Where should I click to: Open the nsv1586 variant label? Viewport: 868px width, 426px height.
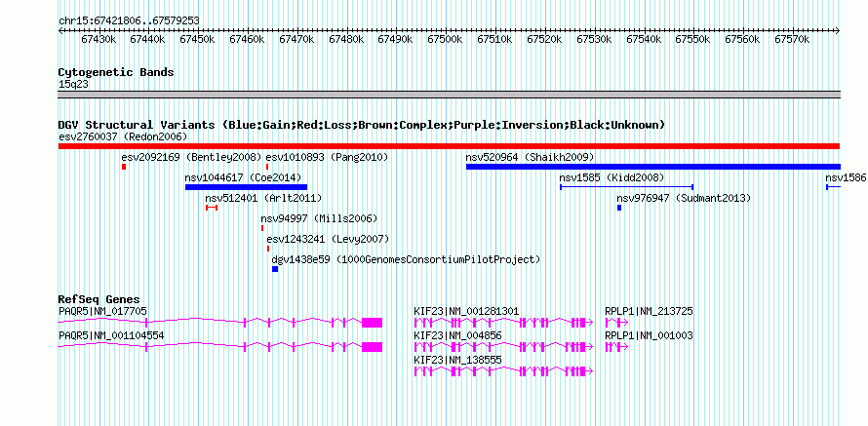tap(846, 177)
